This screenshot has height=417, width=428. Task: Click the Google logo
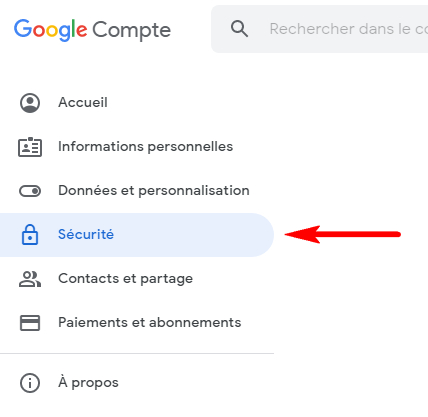[50, 30]
